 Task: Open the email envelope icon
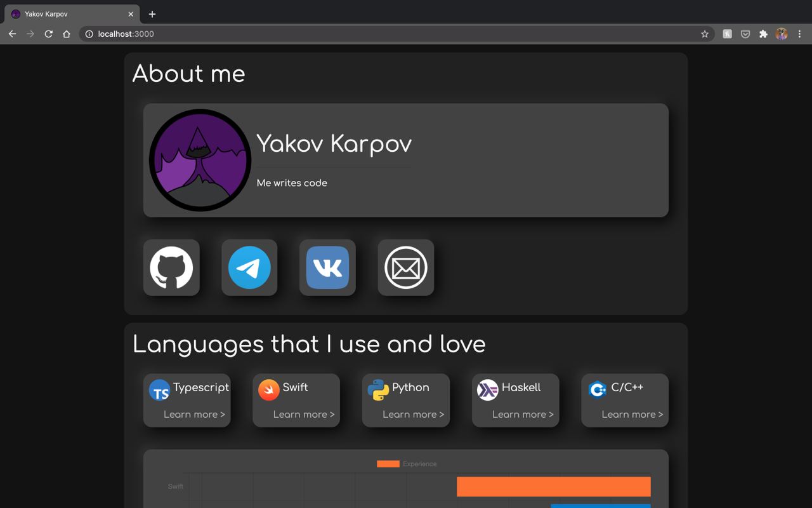406,267
